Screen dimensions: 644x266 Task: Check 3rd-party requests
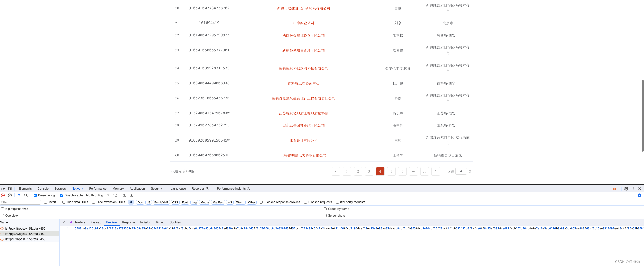point(337,202)
